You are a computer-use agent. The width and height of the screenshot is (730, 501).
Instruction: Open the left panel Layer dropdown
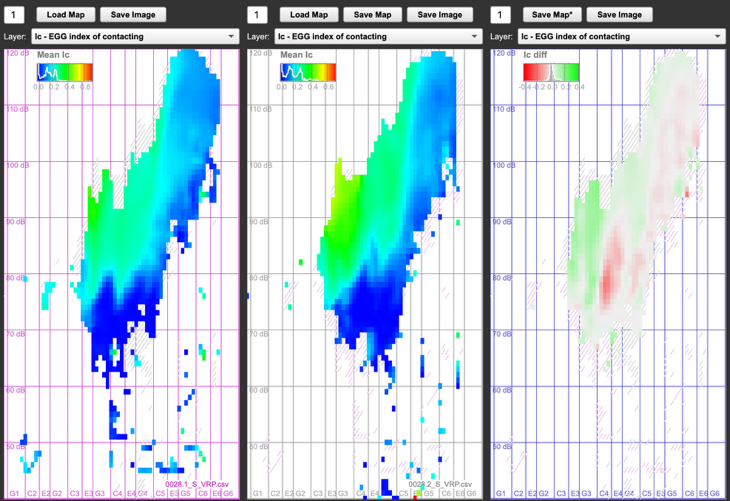(135, 36)
